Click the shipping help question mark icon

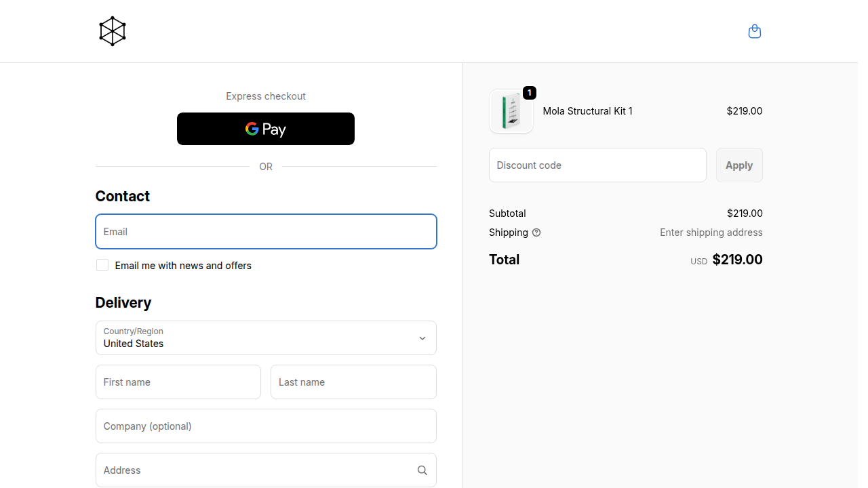coord(536,232)
